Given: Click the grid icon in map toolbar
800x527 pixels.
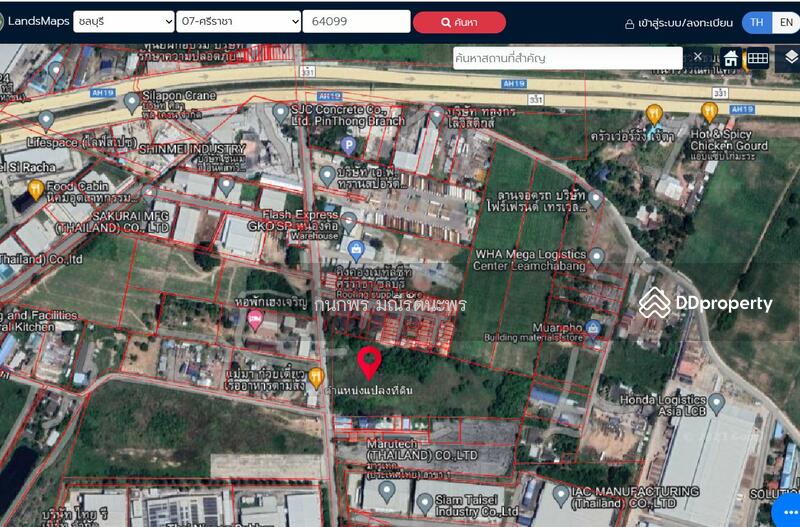Looking at the screenshot, I should click(x=758, y=58).
